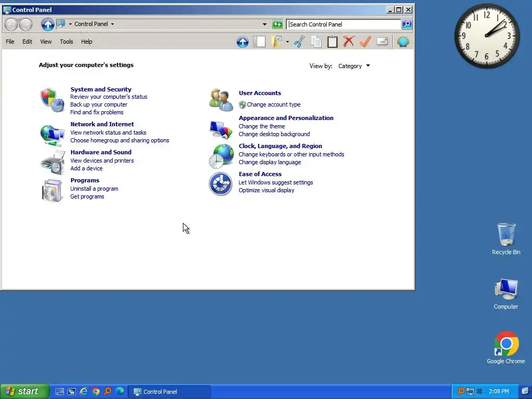Click the Appearance and Personalization monitor icon
This screenshot has width=532, height=399.
(221, 129)
